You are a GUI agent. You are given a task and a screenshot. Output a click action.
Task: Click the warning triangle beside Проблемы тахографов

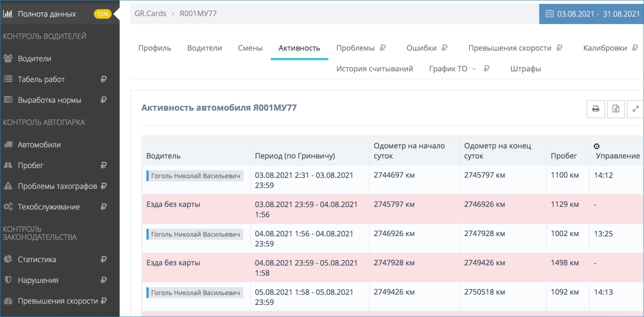pos(8,186)
